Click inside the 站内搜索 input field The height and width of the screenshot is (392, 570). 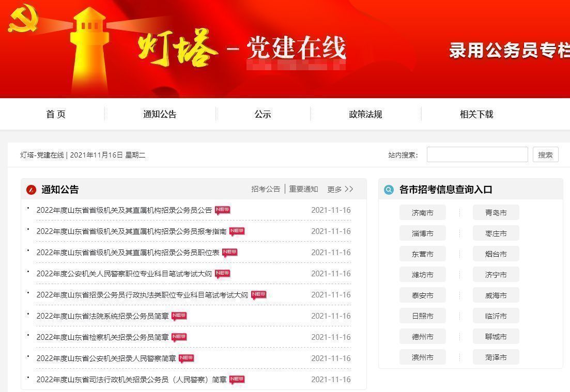tap(476, 154)
